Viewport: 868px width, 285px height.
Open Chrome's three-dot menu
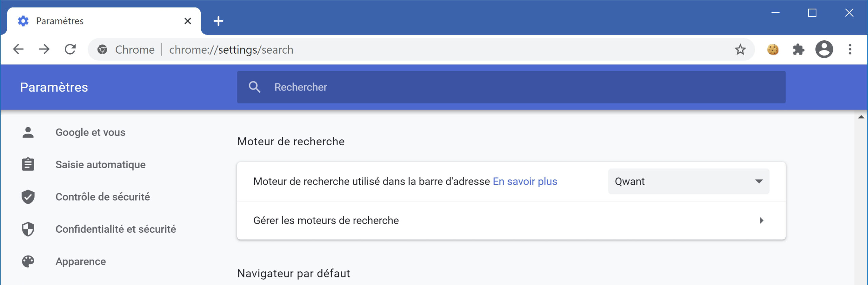pos(850,50)
